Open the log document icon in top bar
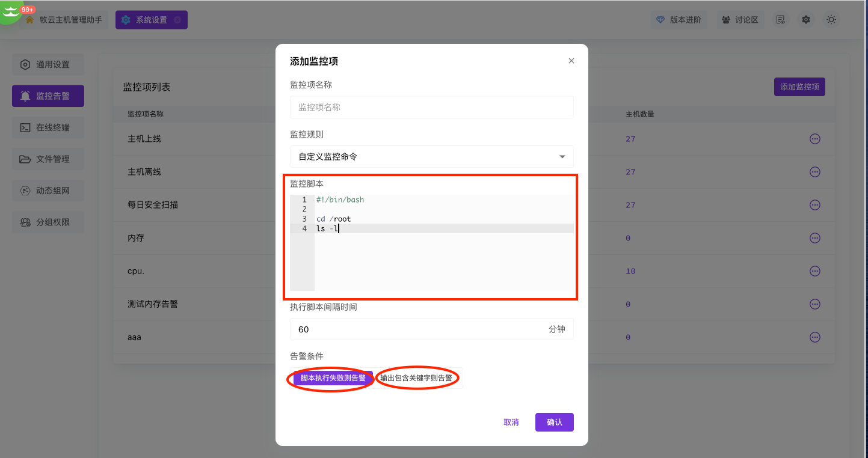 [x=780, y=19]
